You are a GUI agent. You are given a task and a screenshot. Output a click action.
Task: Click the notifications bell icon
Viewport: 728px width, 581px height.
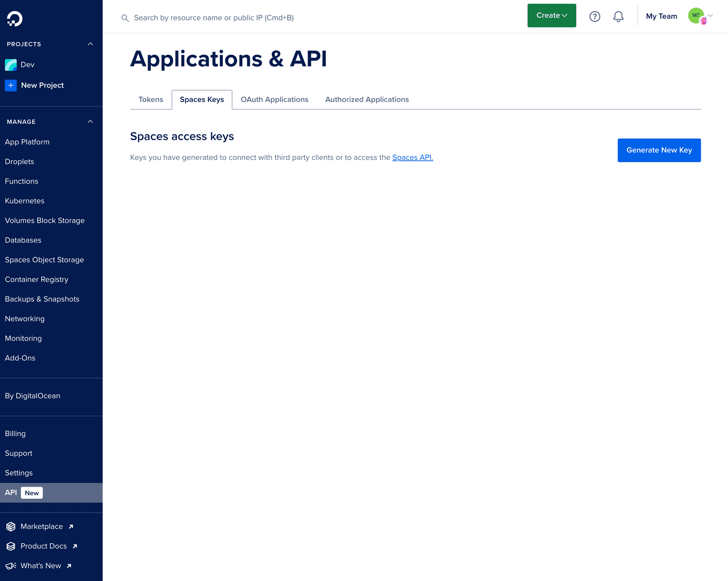(619, 17)
